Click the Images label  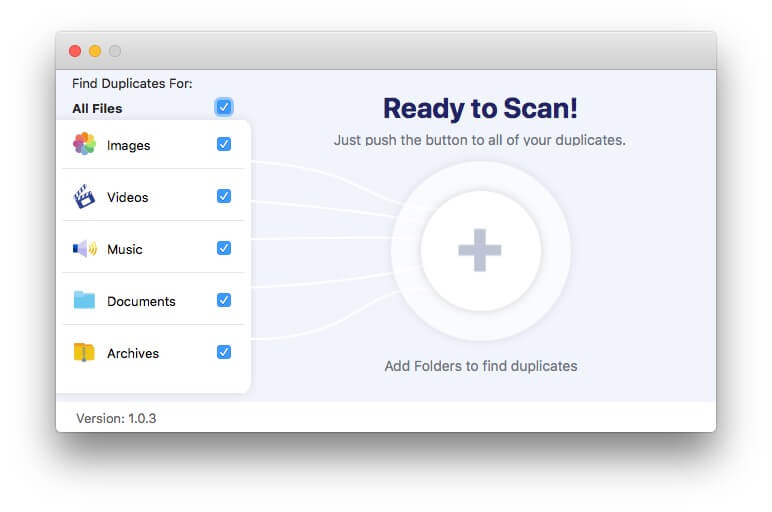click(129, 146)
